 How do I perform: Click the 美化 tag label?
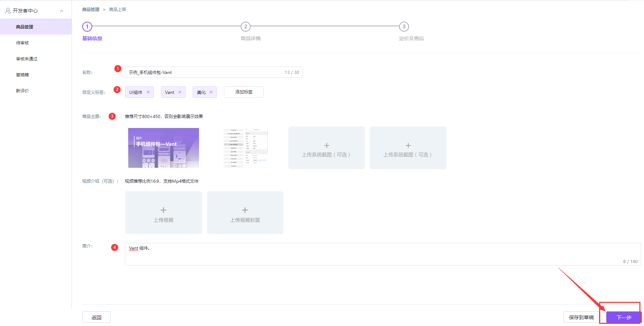pos(201,92)
